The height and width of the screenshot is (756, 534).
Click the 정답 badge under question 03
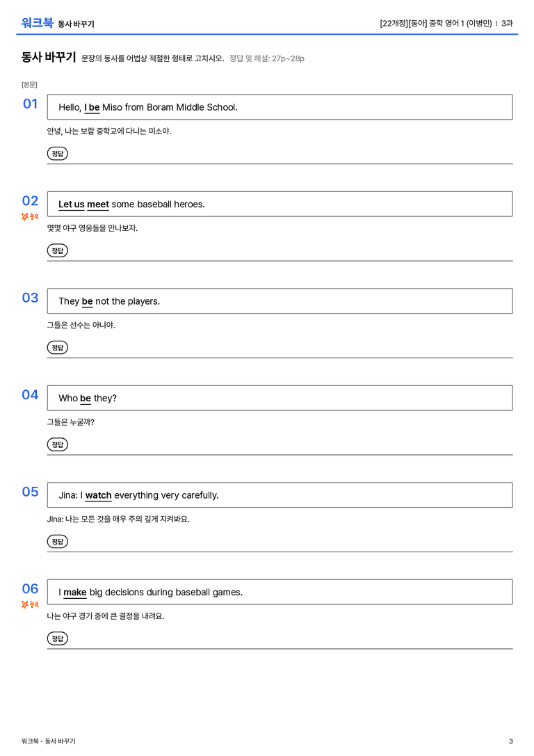click(57, 347)
